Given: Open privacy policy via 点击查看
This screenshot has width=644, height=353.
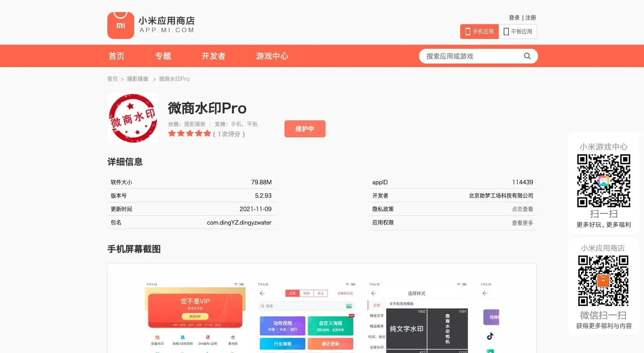Looking at the screenshot, I should click(x=522, y=209).
